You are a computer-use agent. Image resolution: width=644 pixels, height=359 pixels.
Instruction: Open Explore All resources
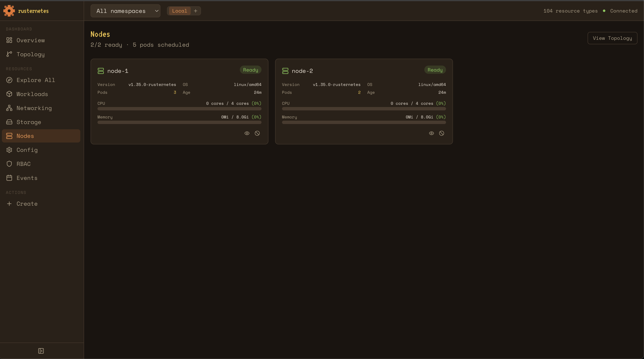click(35, 80)
